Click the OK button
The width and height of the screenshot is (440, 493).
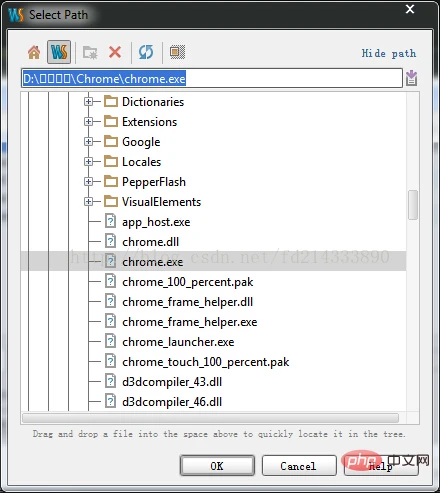tap(217, 466)
